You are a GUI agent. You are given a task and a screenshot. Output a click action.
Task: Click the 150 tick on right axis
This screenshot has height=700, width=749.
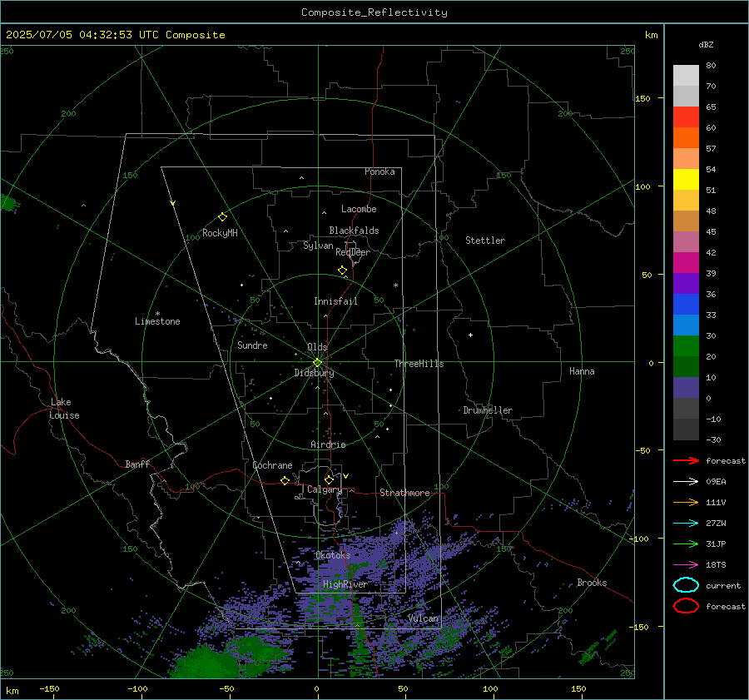643,98
